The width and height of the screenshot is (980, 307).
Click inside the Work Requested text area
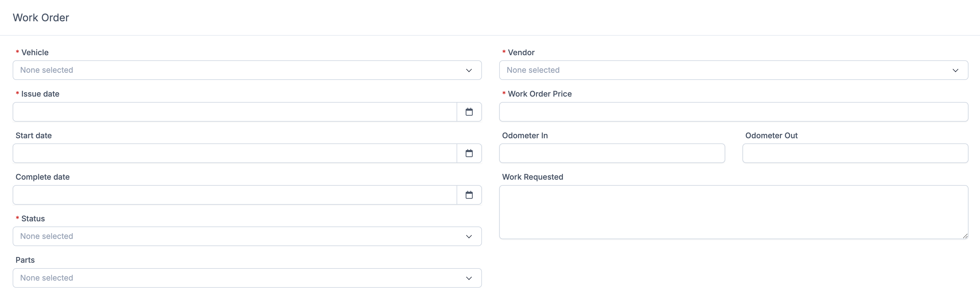[734, 212]
